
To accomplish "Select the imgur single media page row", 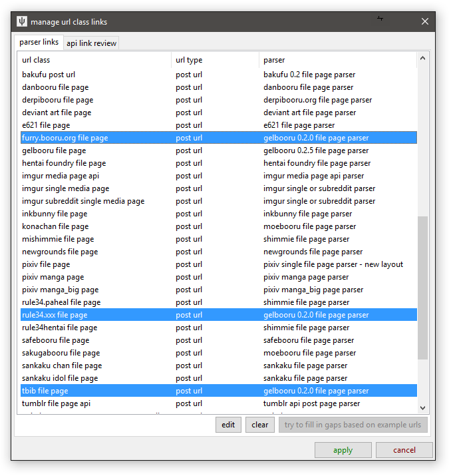I will (x=219, y=188).
